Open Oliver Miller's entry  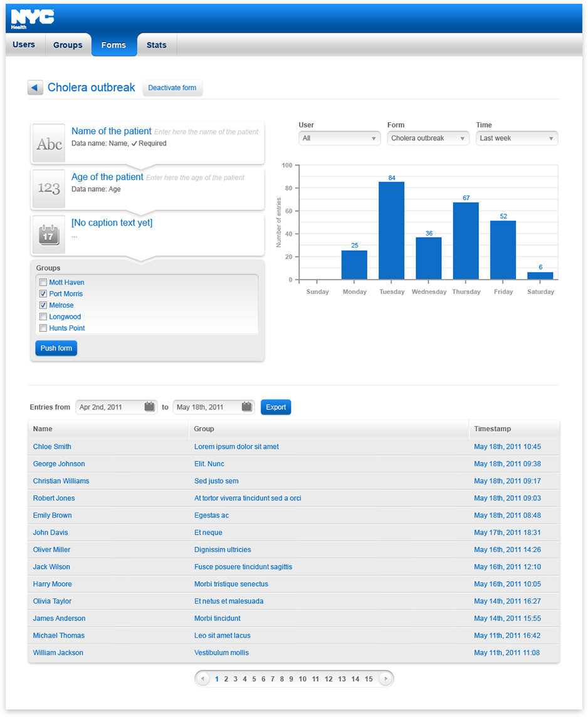[51, 550]
